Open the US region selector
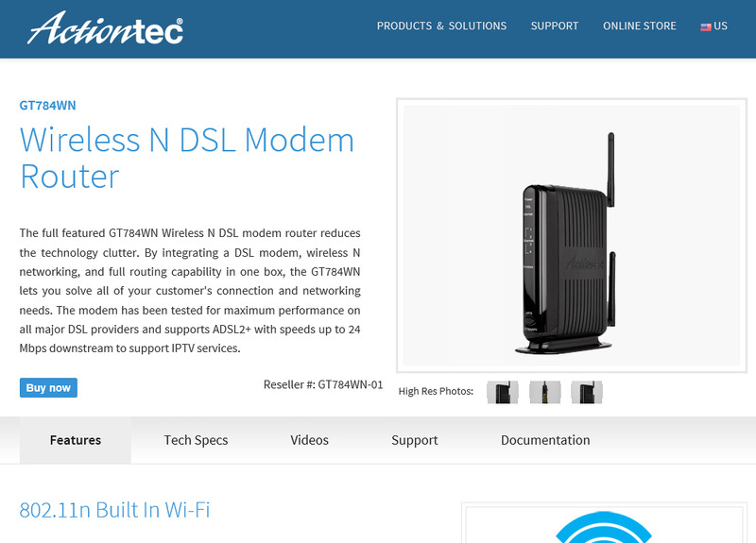Screen dimensions: 756x543 714,26
